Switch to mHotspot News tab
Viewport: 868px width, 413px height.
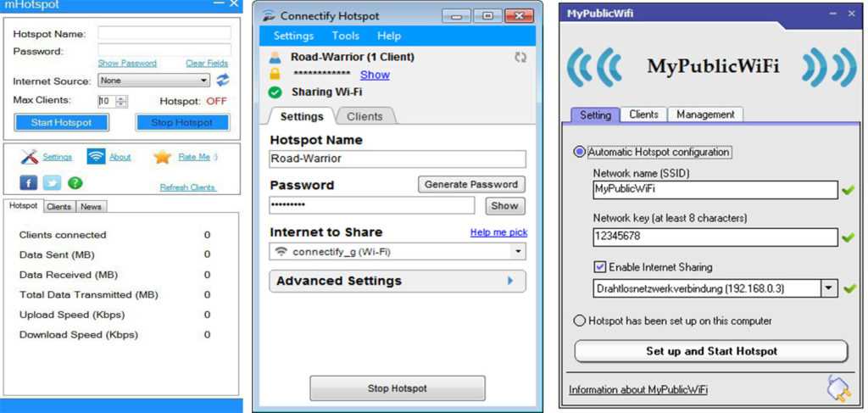91,207
